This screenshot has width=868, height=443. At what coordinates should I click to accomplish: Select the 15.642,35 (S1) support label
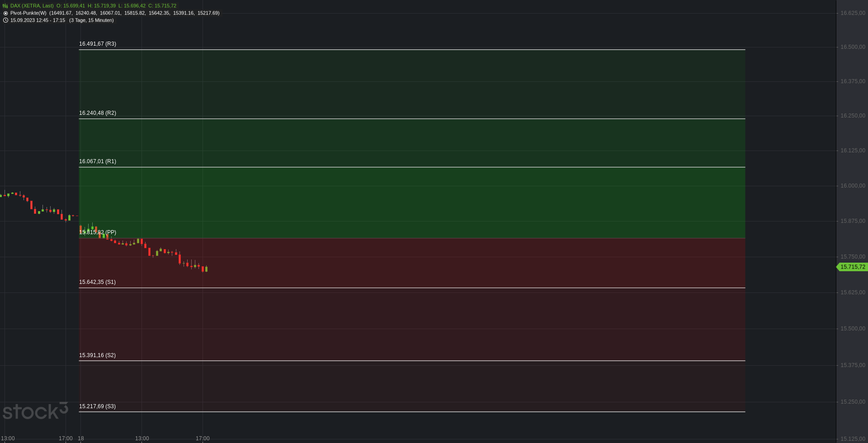[x=97, y=282]
